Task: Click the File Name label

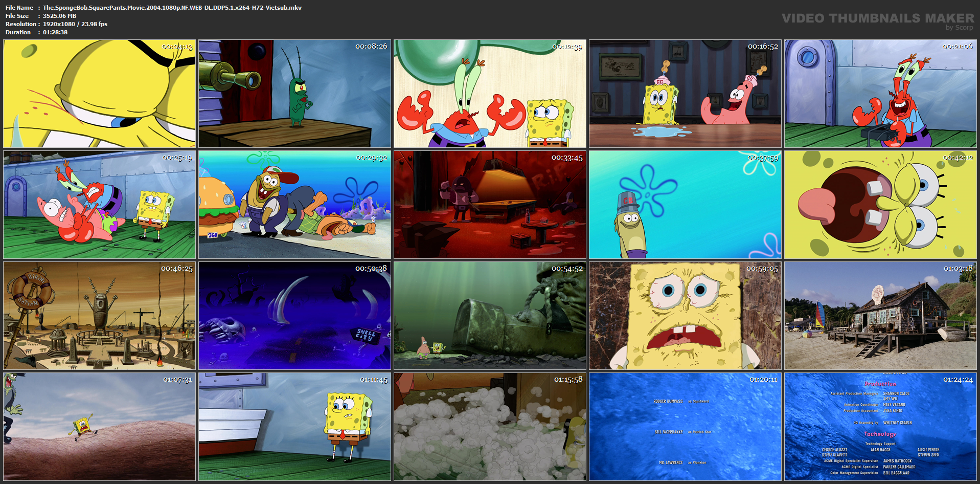Action: [19, 8]
